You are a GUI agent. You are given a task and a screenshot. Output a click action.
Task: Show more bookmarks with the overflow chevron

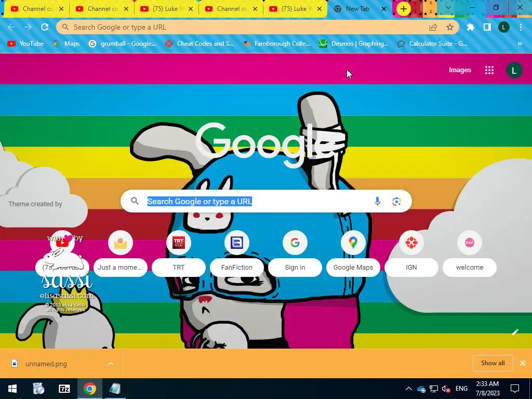tap(520, 44)
